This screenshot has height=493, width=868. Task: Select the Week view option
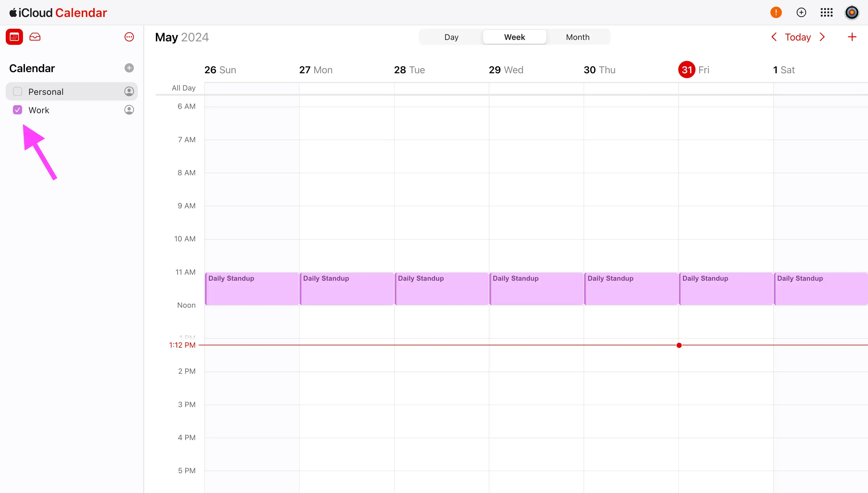514,37
